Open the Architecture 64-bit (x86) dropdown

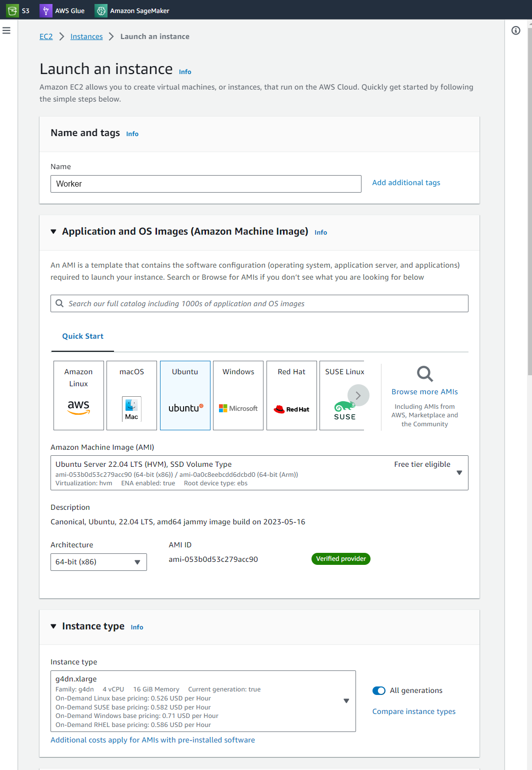[x=98, y=562]
